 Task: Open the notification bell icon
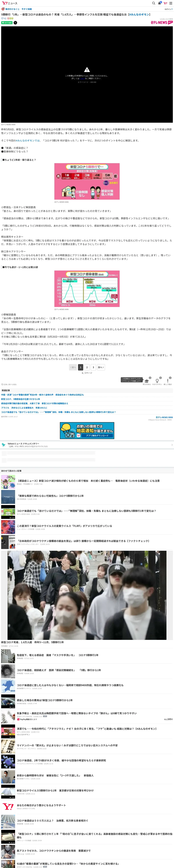coord(159,3)
